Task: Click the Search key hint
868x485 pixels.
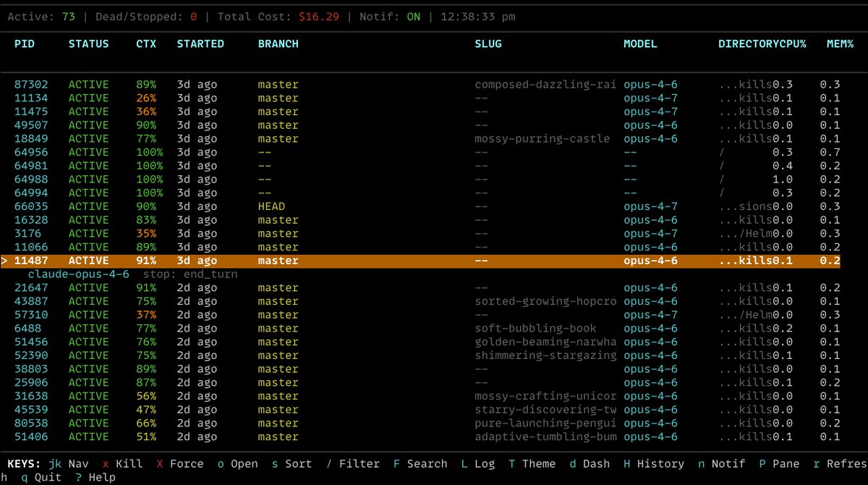Action: (420, 463)
